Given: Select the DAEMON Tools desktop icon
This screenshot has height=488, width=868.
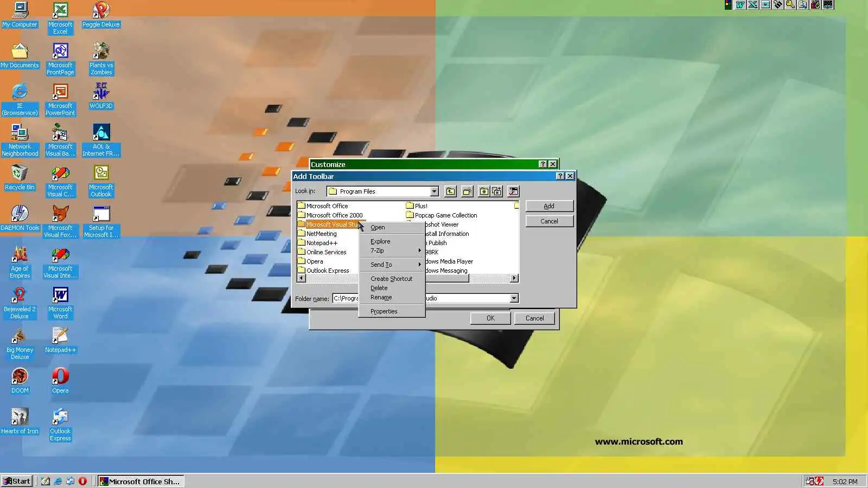Looking at the screenshot, I should tap(20, 219).
